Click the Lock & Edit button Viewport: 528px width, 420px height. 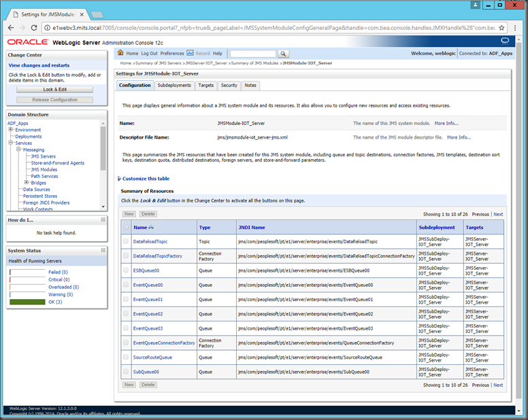pos(54,90)
